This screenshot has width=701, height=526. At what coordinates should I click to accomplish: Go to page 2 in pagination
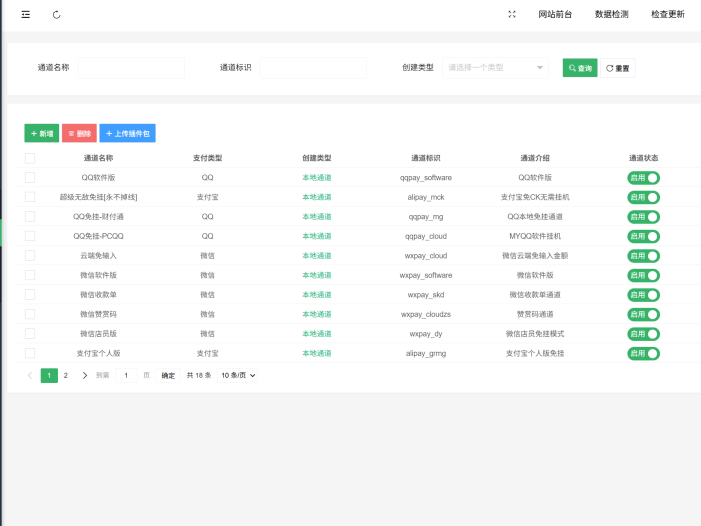point(66,375)
